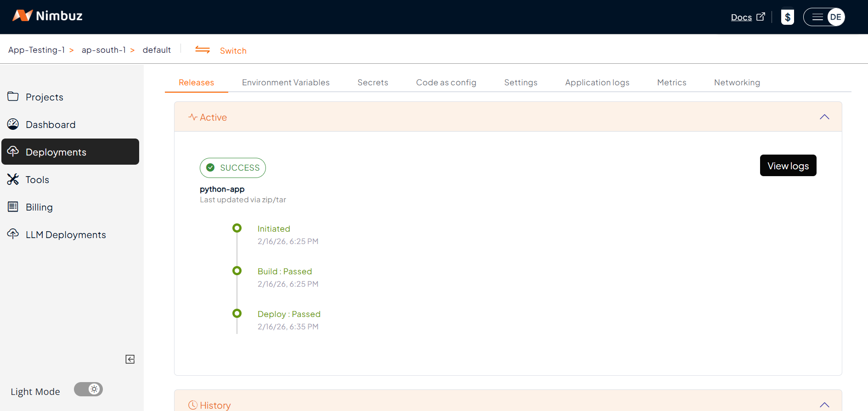Toggle the Light Mode switch
Screen dimensions: 868x411
pyautogui.click(x=89, y=389)
